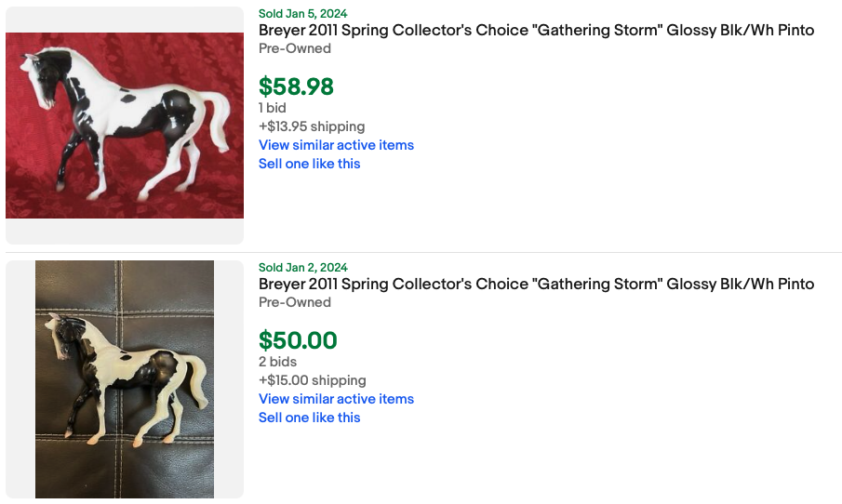The height and width of the screenshot is (504, 842).
Task: Click Sell one like this for $58.98 listing
Action: pyautogui.click(x=309, y=164)
